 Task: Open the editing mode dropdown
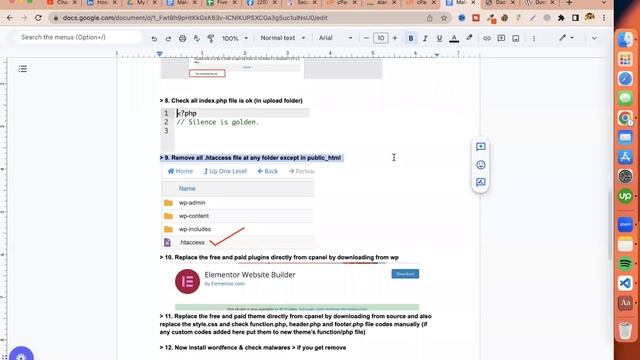tap(567, 38)
